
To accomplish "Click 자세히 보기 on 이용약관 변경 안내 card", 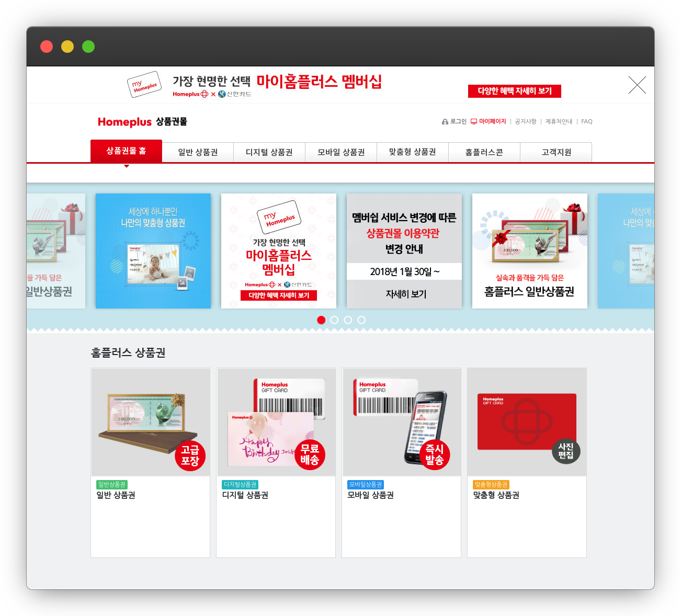I will pyautogui.click(x=406, y=294).
